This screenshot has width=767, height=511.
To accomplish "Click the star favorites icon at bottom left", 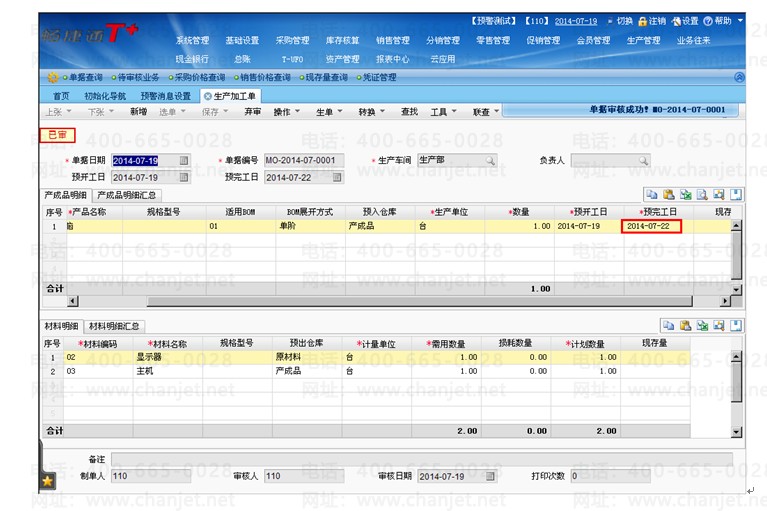I will pyautogui.click(x=47, y=481).
